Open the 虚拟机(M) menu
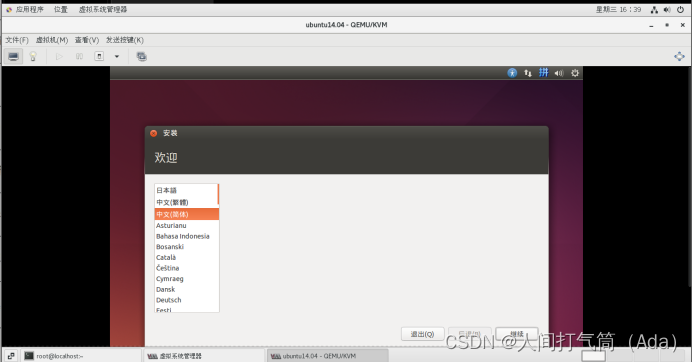 52,40
